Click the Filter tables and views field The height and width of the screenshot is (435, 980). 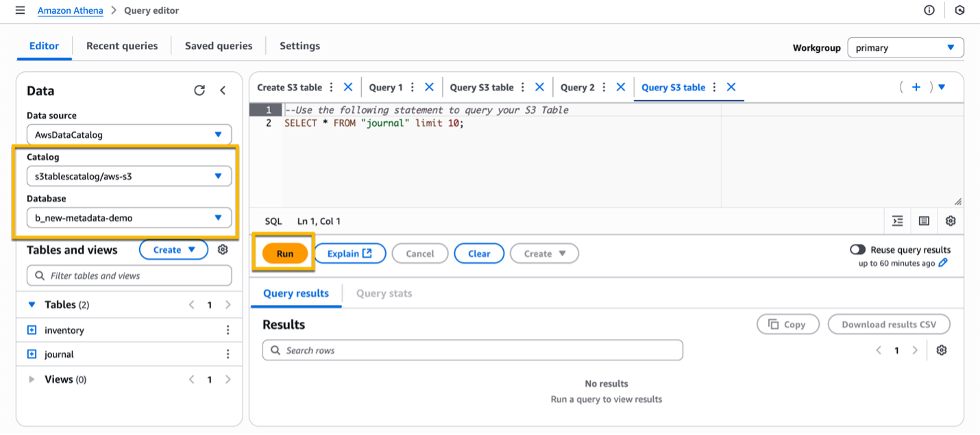[x=129, y=275]
